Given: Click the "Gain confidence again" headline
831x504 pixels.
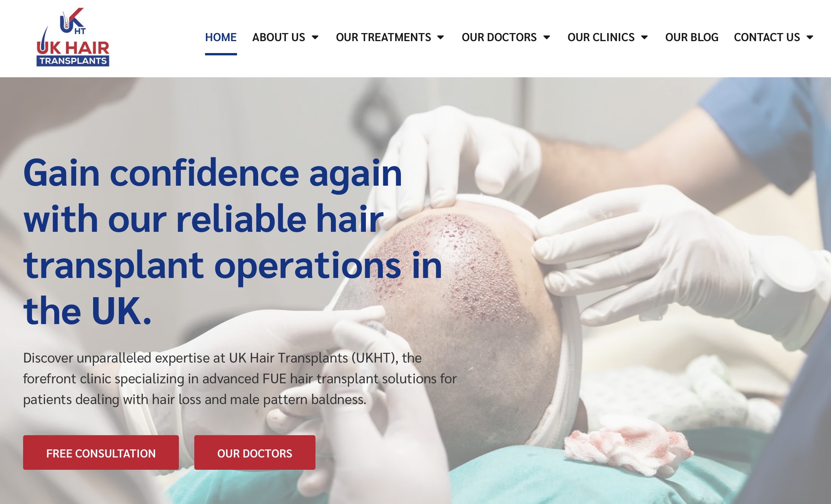Looking at the screenshot, I should tap(232, 241).
